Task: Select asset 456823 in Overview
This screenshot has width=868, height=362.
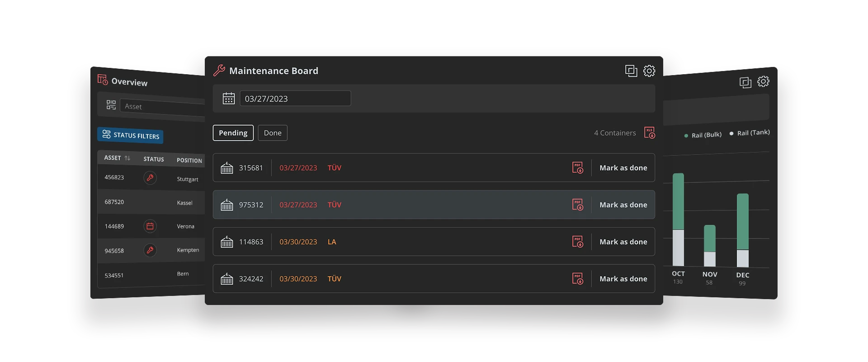Action: [114, 177]
